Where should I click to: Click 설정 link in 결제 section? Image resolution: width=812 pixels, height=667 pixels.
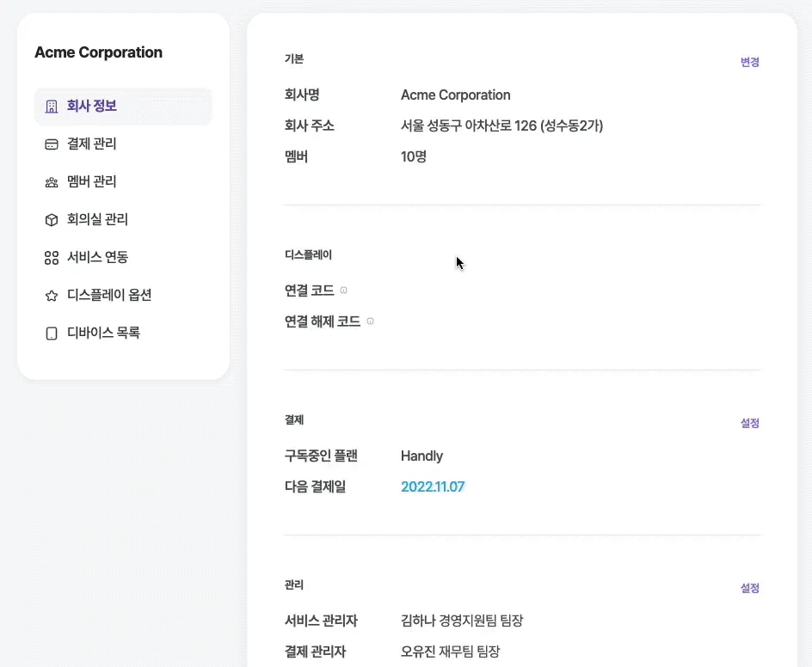point(749,423)
